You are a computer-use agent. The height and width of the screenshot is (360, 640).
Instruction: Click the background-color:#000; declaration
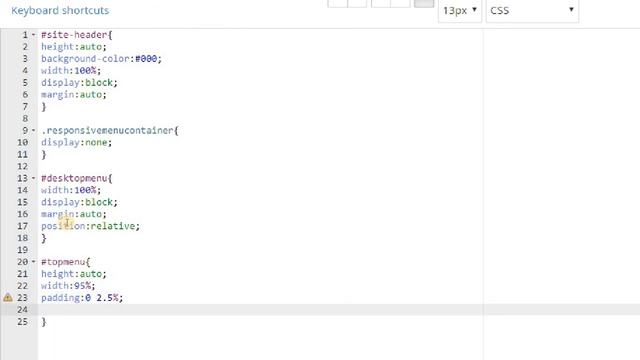(101, 59)
